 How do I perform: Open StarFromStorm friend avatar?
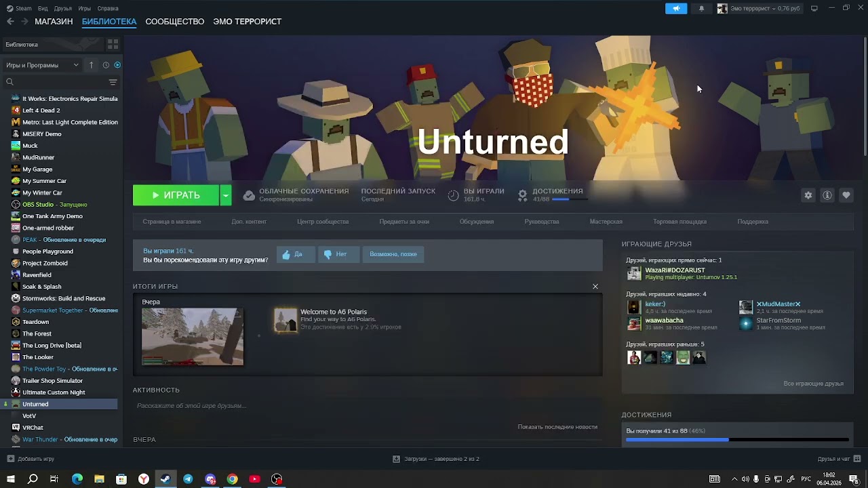coord(745,323)
